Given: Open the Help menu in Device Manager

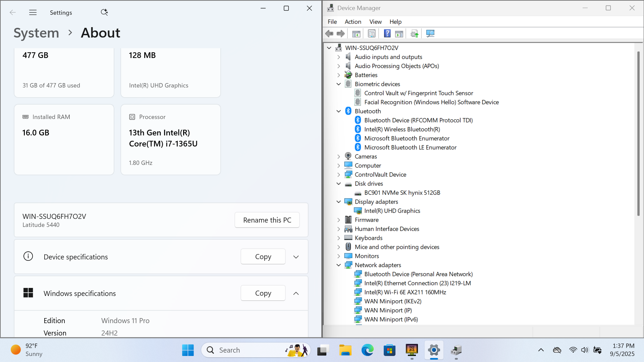Looking at the screenshot, I should point(395,22).
